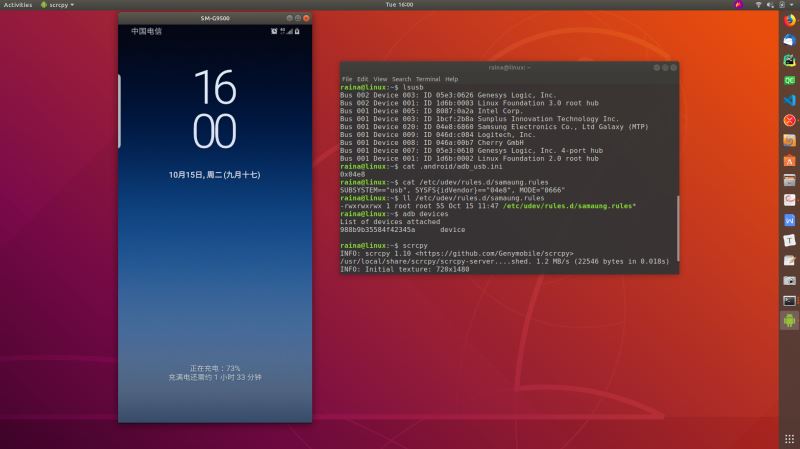Viewport: 800px width, 449px height.
Task: Expand the system status menu arrow
Action: [793, 5]
